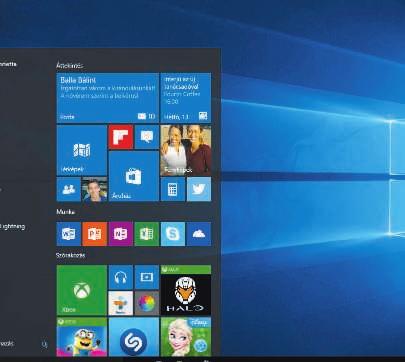Open the People contacts tile
Image resolution: width=405 pixels, height=362 pixels.
69,189
